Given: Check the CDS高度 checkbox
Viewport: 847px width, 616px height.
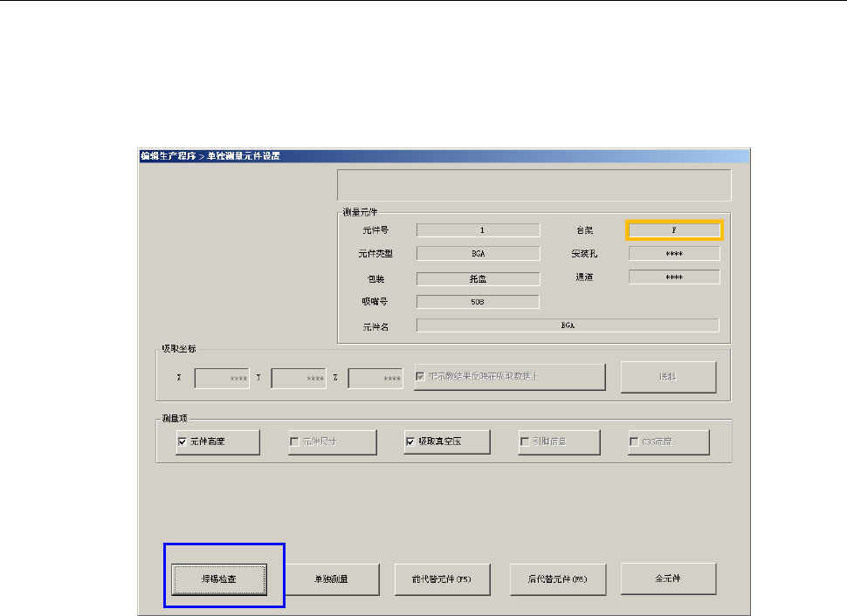Looking at the screenshot, I should 635,442.
